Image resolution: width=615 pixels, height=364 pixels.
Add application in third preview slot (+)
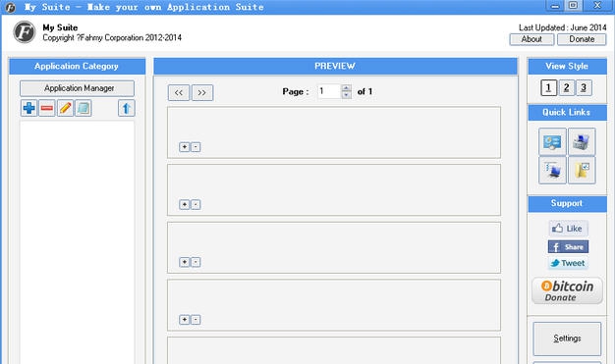click(x=185, y=262)
